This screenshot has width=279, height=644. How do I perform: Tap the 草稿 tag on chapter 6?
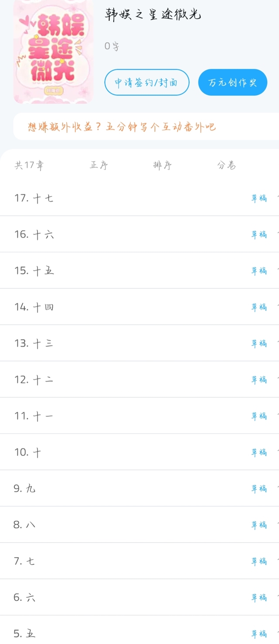click(259, 597)
